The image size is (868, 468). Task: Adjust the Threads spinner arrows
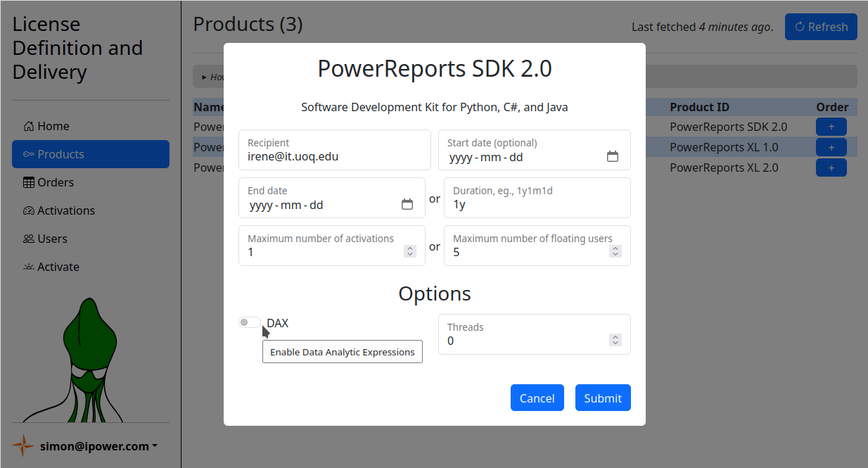click(x=615, y=340)
